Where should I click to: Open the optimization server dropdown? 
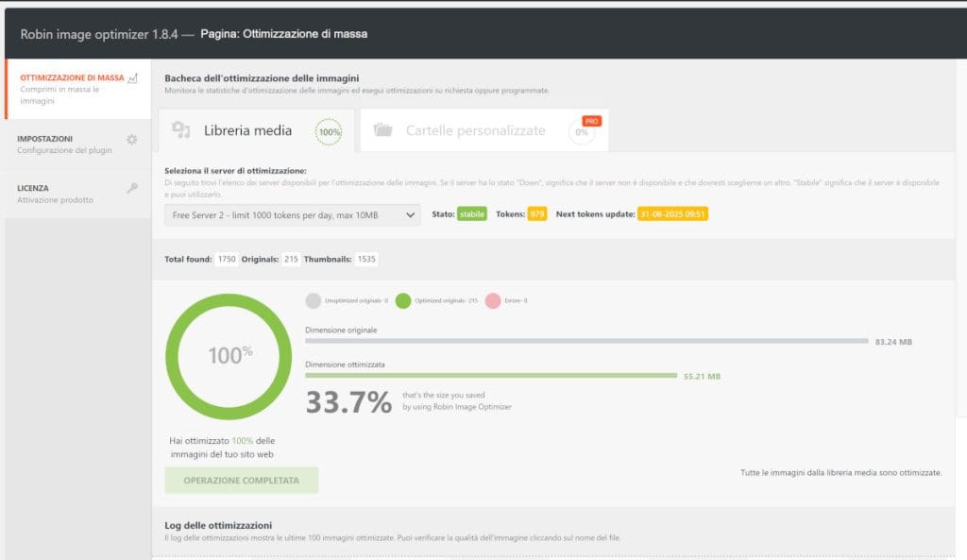[x=293, y=215]
